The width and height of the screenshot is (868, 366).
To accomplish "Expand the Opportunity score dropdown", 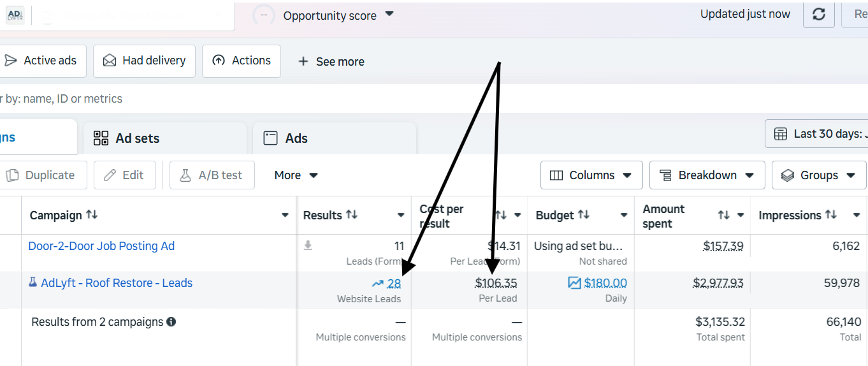I will coord(338,15).
